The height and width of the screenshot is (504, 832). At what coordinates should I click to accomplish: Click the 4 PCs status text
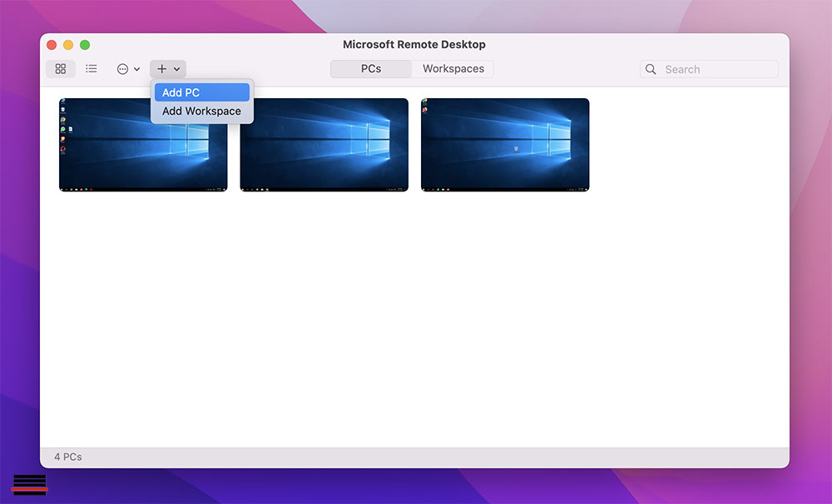click(x=68, y=457)
